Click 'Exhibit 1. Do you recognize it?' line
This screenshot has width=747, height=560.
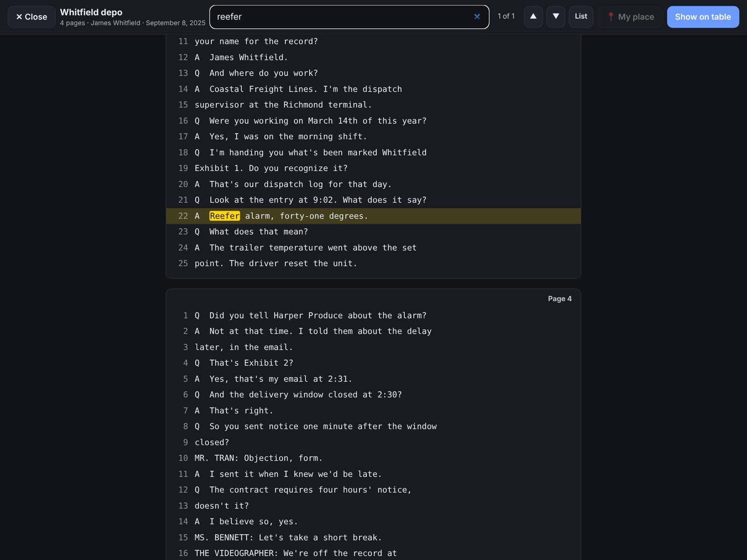click(373, 168)
